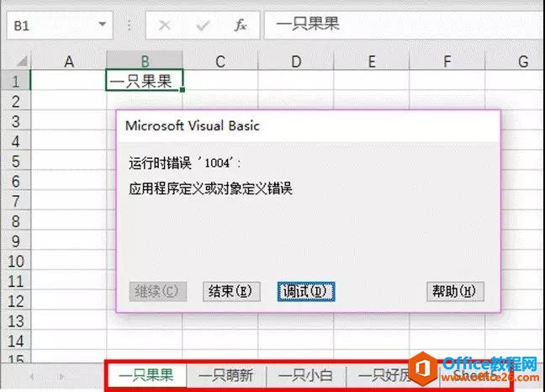Select row 2 header

coord(15,101)
